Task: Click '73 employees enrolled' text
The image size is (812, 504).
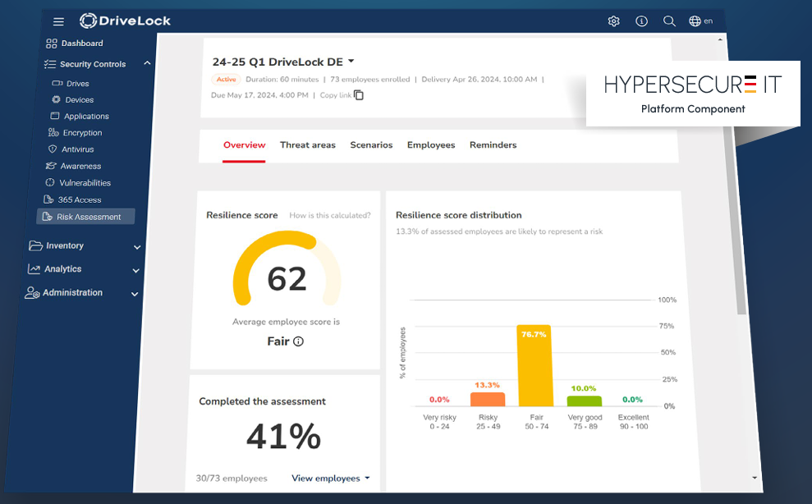Action: point(369,80)
